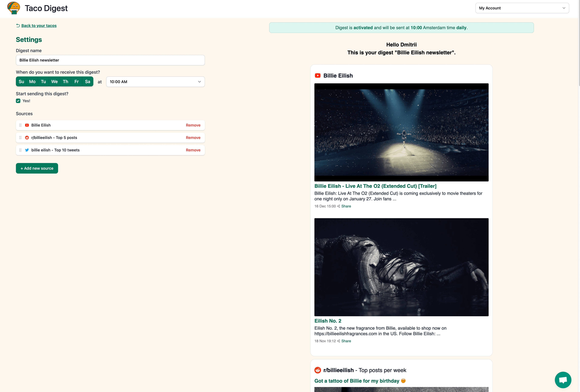Open the Eilish No. 2 title link
Viewport: 580px width, 392px height.
pyautogui.click(x=328, y=321)
